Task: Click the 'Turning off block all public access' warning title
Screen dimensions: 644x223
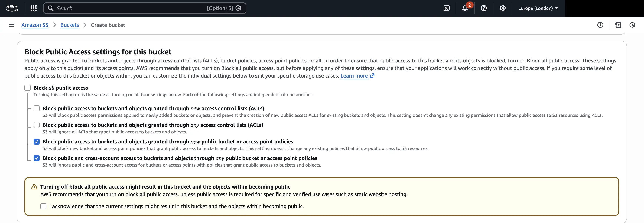Action: (165, 186)
